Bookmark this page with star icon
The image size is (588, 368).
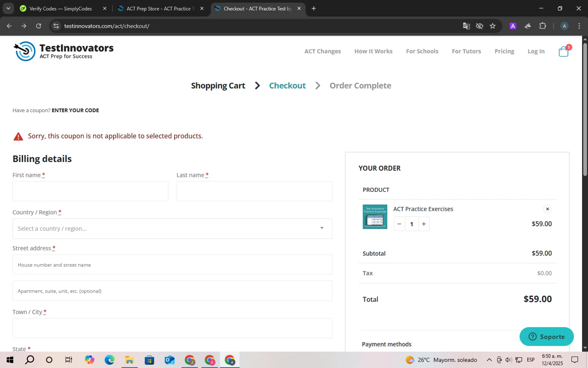[493, 26]
